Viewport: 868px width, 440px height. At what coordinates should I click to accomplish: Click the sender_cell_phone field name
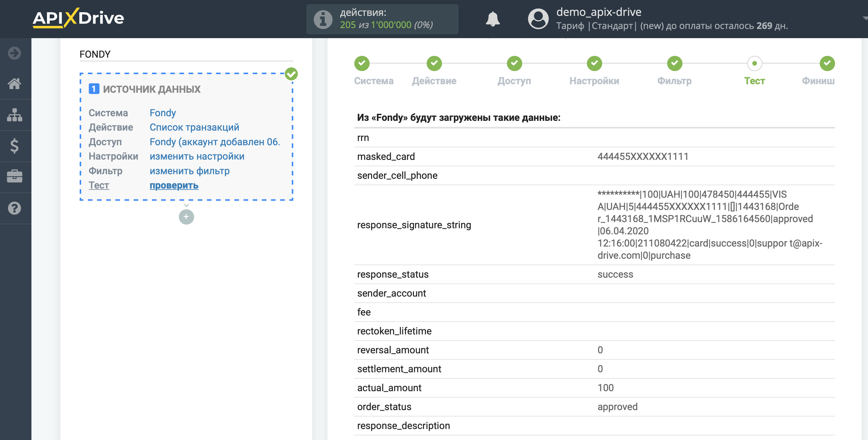click(397, 175)
